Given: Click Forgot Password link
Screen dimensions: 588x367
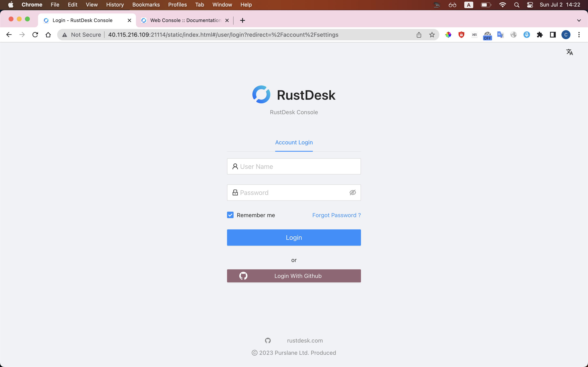Looking at the screenshot, I should click(336, 215).
